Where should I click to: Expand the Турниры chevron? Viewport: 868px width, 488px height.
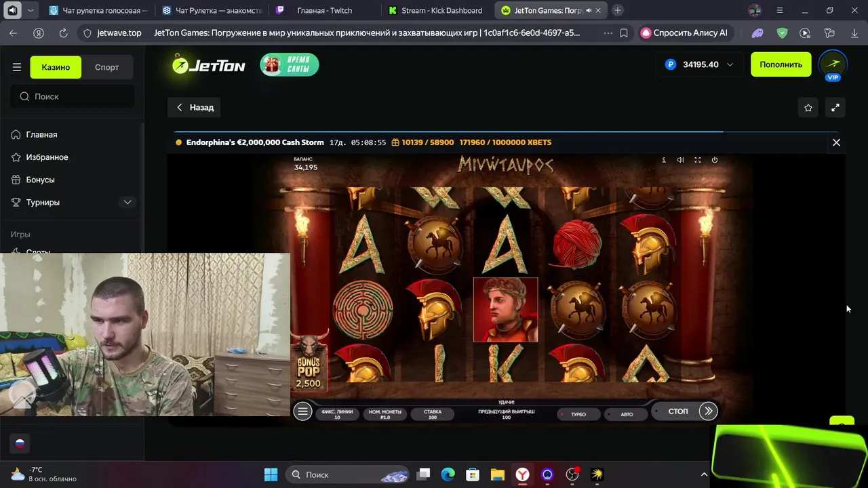[x=127, y=202]
